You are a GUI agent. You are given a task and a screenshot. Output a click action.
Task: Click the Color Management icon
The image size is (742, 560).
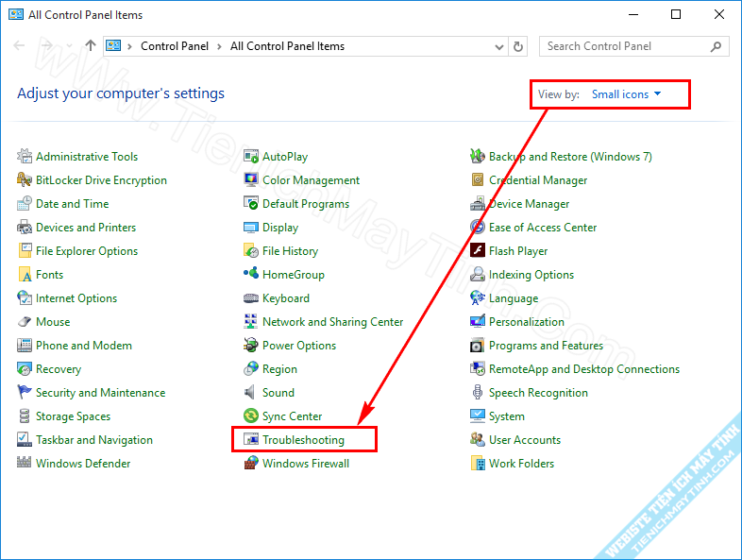click(x=251, y=179)
